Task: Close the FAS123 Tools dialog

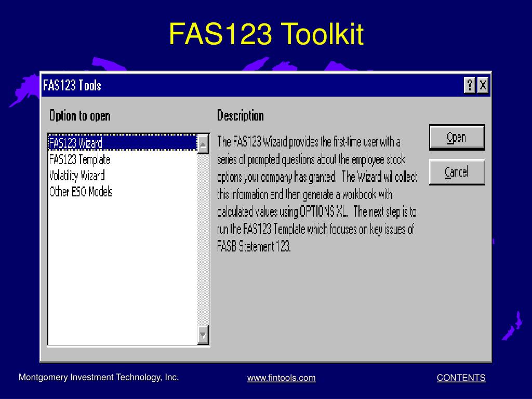Action: pos(483,85)
